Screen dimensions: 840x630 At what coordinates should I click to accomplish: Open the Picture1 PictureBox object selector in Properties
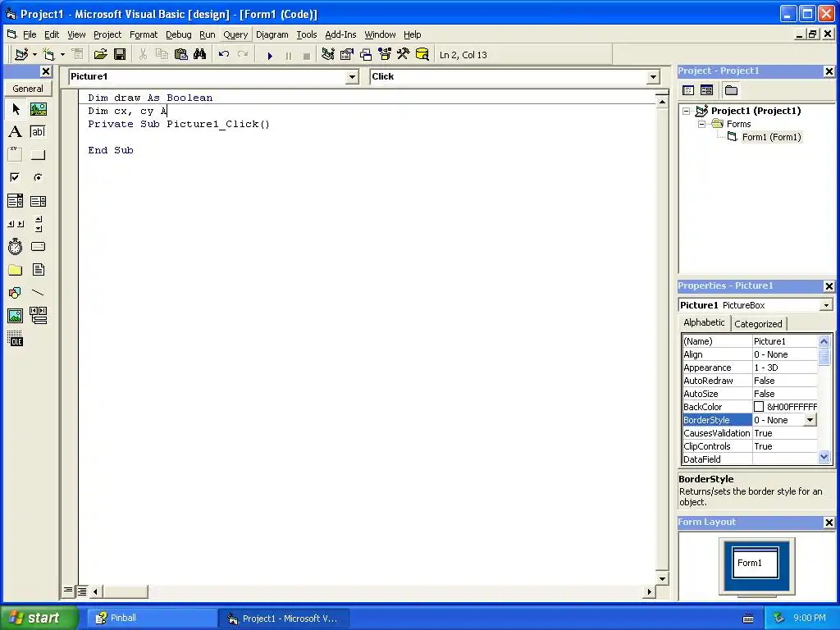pos(825,305)
